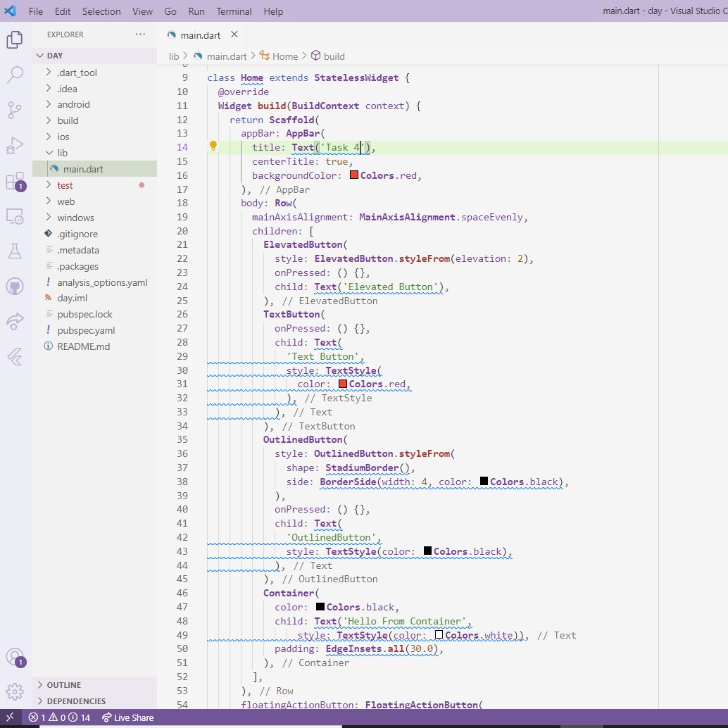The height and width of the screenshot is (728, 728).
Task: Click red swatch on line 16 backgroundColor
Action: pyautogui.click(x=353, y=175)
